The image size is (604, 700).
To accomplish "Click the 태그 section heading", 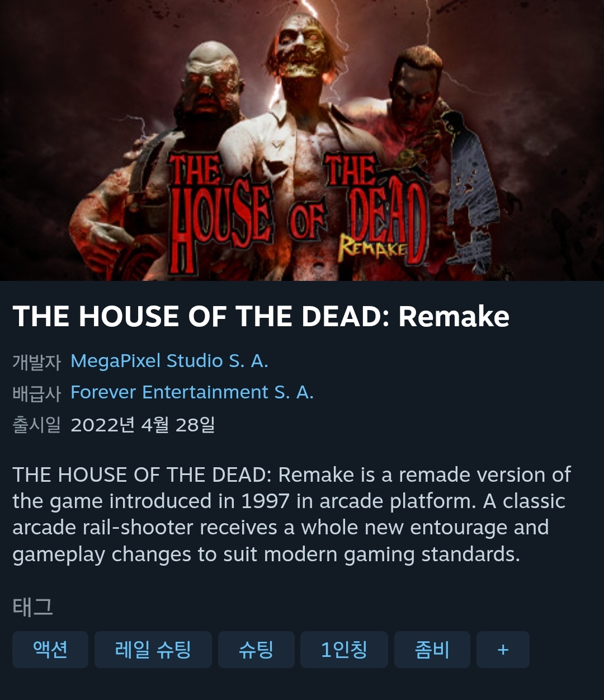I will coord(33,607).
